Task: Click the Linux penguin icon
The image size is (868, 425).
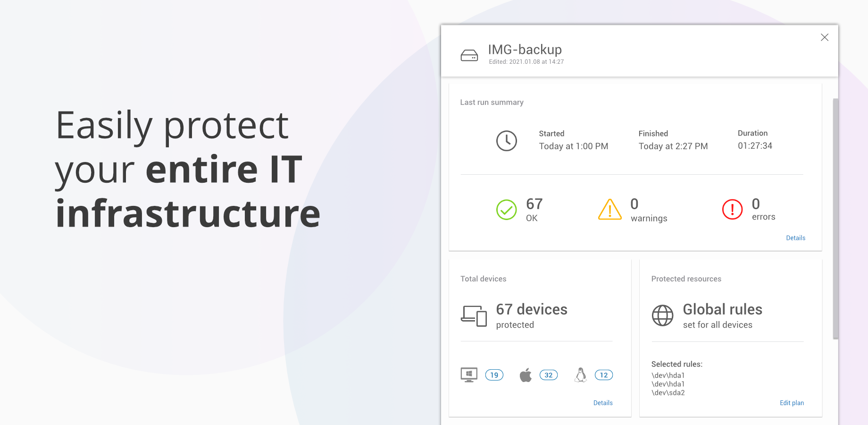Action: [x=581, y=375]
